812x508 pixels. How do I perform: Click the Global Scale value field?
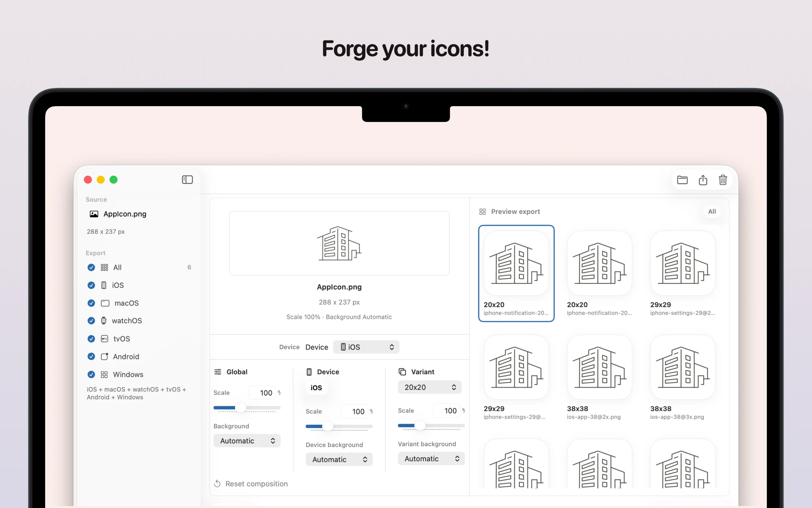pos(263,393)
